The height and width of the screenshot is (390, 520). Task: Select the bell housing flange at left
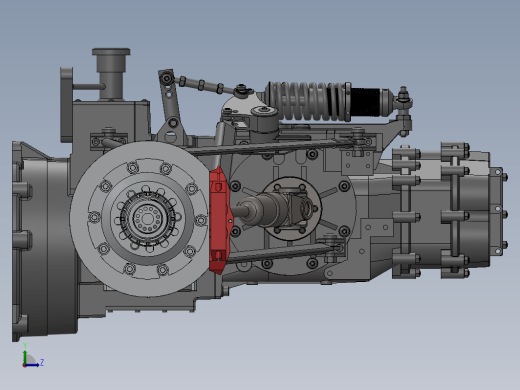[x=19, y=242]
